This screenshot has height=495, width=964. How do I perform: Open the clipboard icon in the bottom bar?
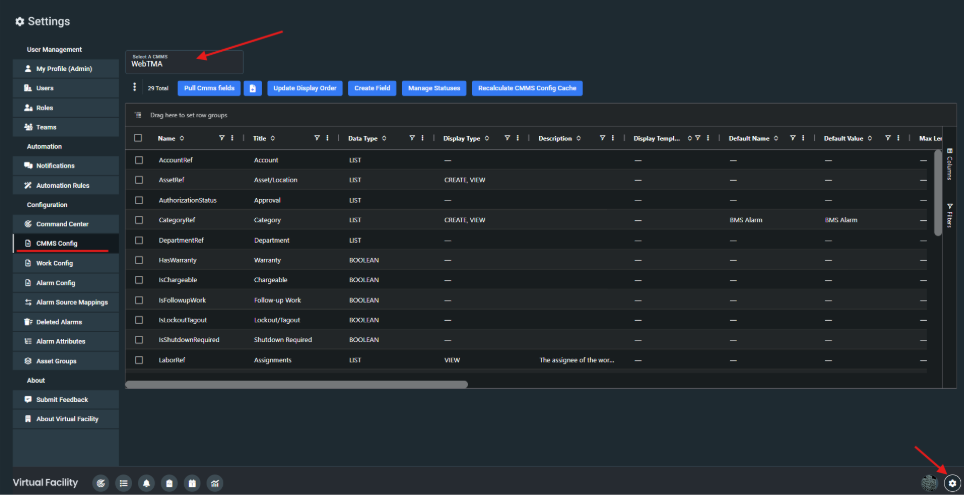[169, 483]
